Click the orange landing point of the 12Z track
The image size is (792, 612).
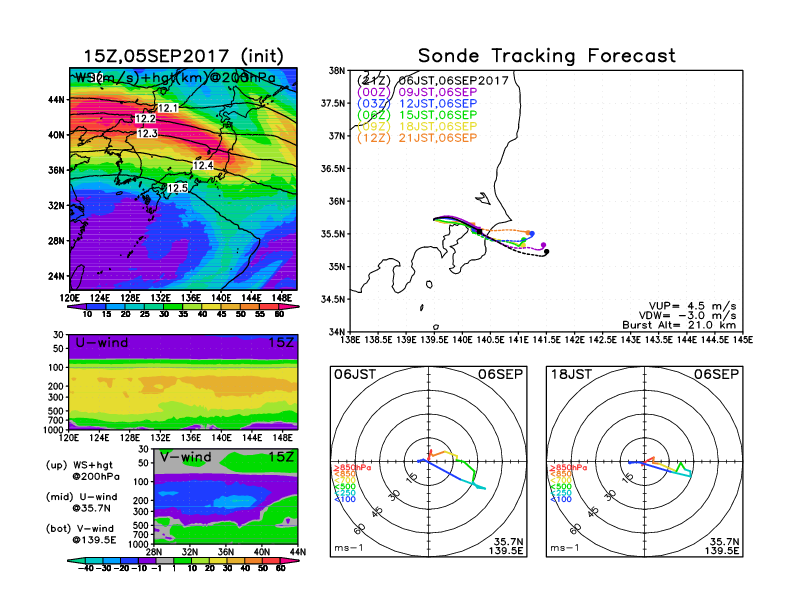tap(528, 233)
